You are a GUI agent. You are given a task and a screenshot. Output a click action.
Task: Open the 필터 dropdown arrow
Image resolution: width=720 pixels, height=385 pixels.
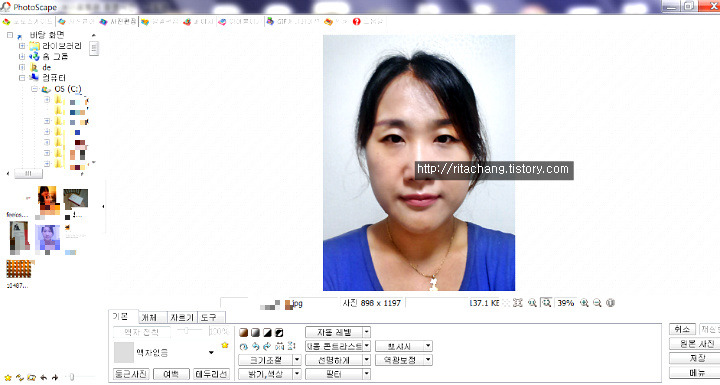coord(366,374)
